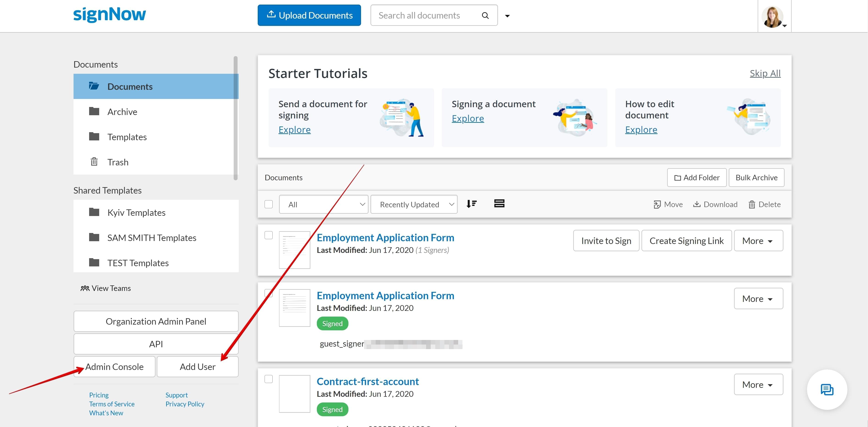Open the search options dropdown arrow
The height and width of the screenshot is (427, 868).
507,16
